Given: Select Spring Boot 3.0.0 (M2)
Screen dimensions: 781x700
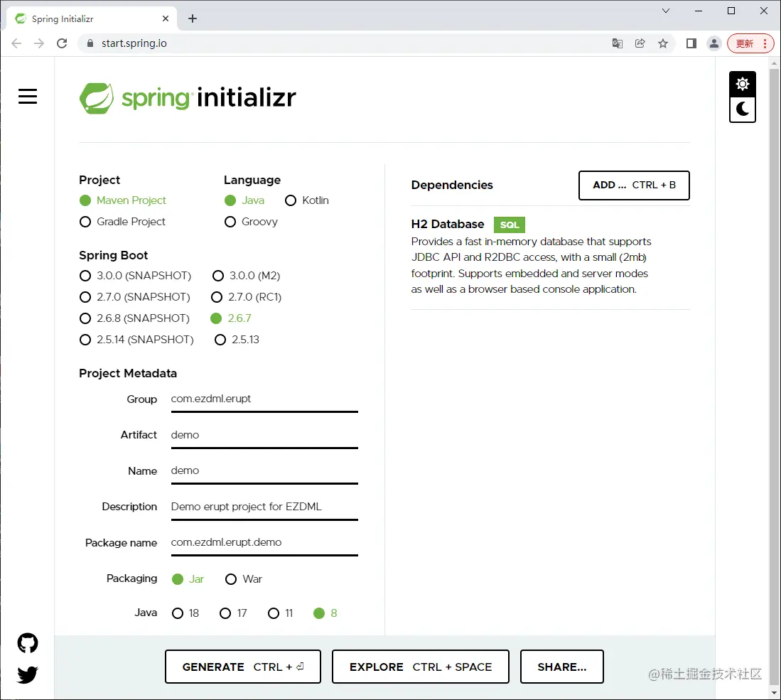Looking at the screenshot, I should [246, 276].
